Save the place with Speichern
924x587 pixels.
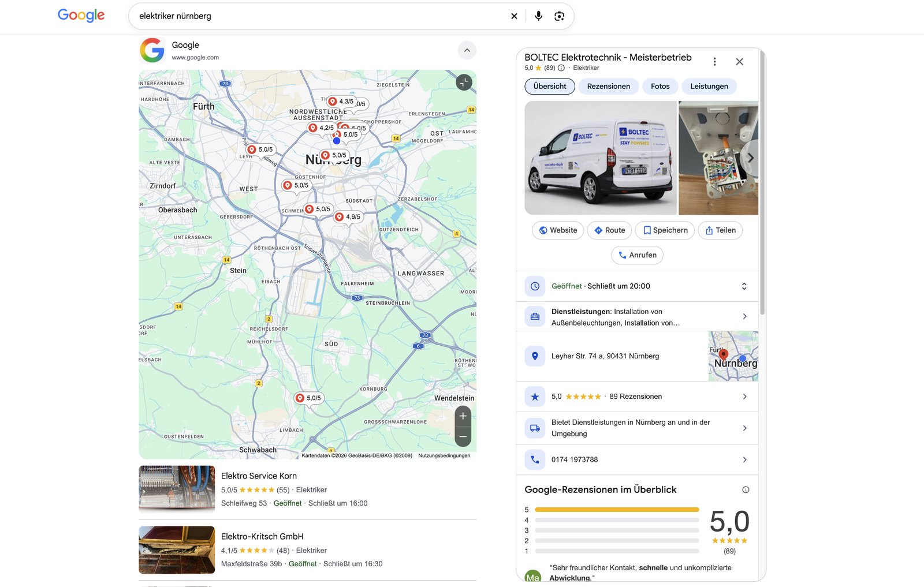(665, 230)
